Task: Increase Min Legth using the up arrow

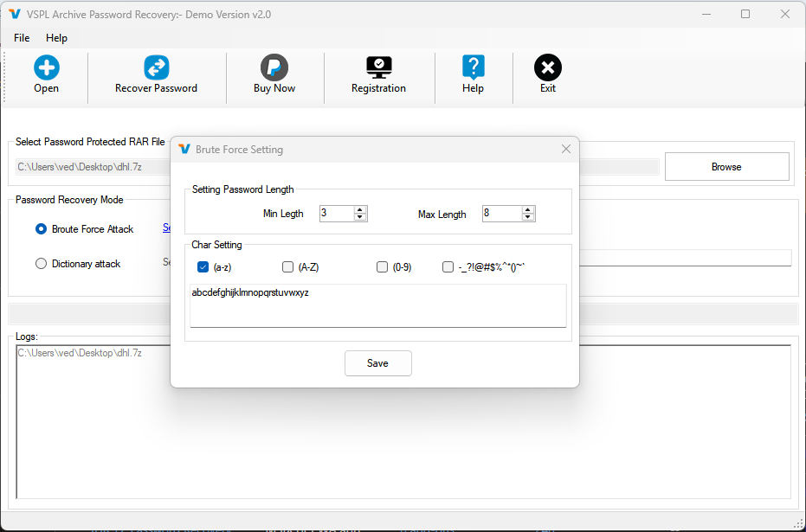Action: click(360, 208)
